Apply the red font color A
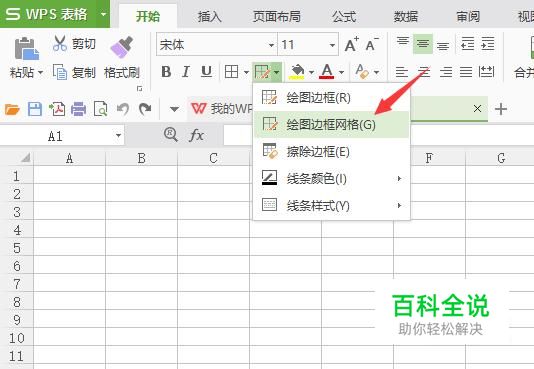This screenshot has width=534, height=369. 327,72
